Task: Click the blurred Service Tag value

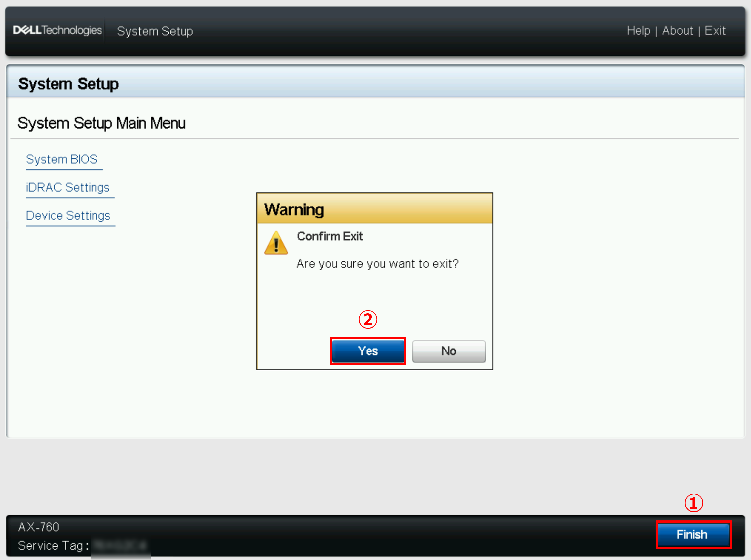Action: coord(120,546)
